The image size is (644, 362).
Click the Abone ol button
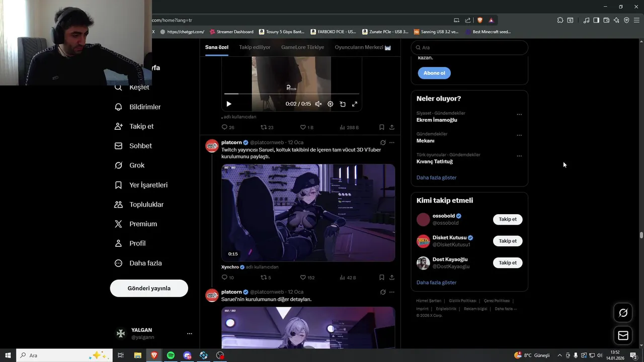pyautogui.click(x=434, y=73)
